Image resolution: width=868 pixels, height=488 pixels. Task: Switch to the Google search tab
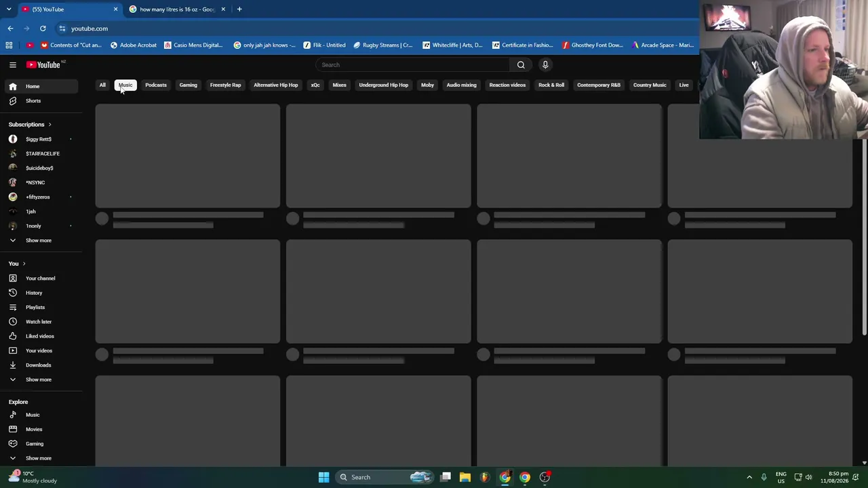click(x=176, y=9)
